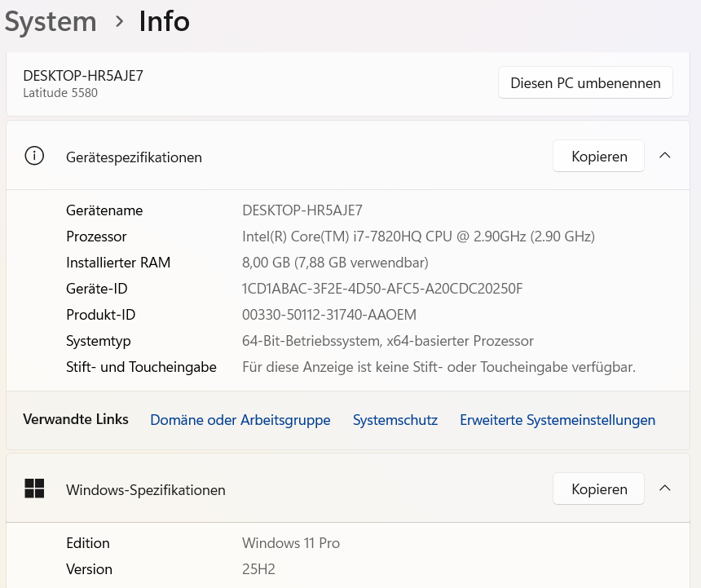Click the Windows-Spezifikationen section title
This screenshot has width=701, height=588.
146,490
